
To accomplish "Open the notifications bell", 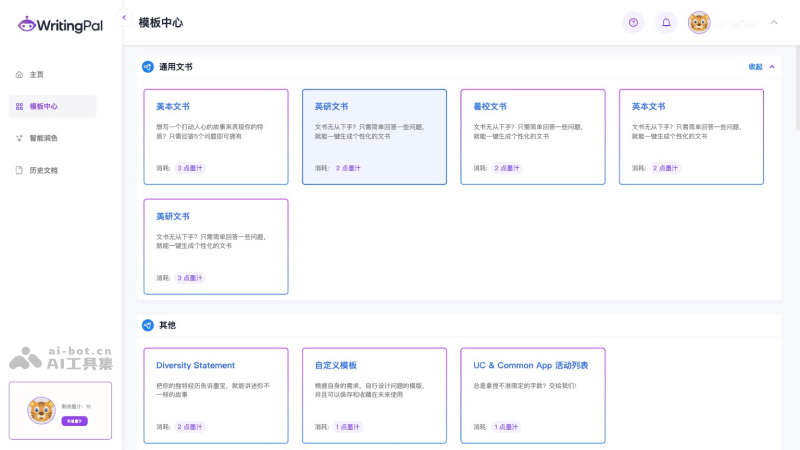I will click(x=665, y=22).
